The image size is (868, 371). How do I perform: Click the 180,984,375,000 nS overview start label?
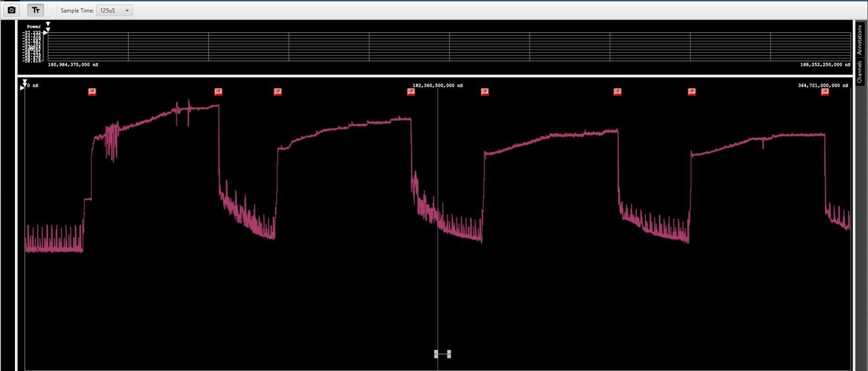tap(73, 64)
